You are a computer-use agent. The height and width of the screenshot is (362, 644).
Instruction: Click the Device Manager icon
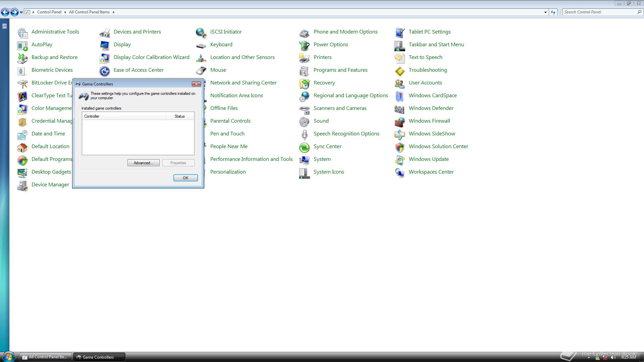pyautogui.click(x=22, y=185)
